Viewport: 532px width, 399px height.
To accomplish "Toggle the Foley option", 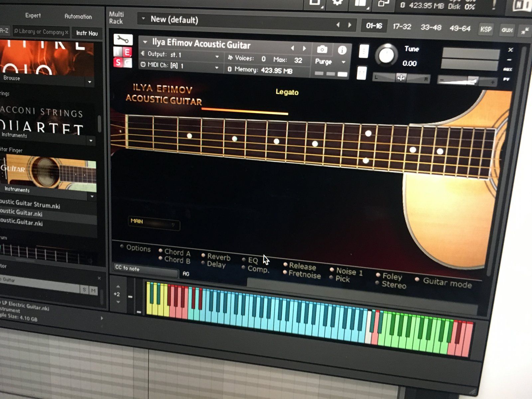I will [378, 275].
